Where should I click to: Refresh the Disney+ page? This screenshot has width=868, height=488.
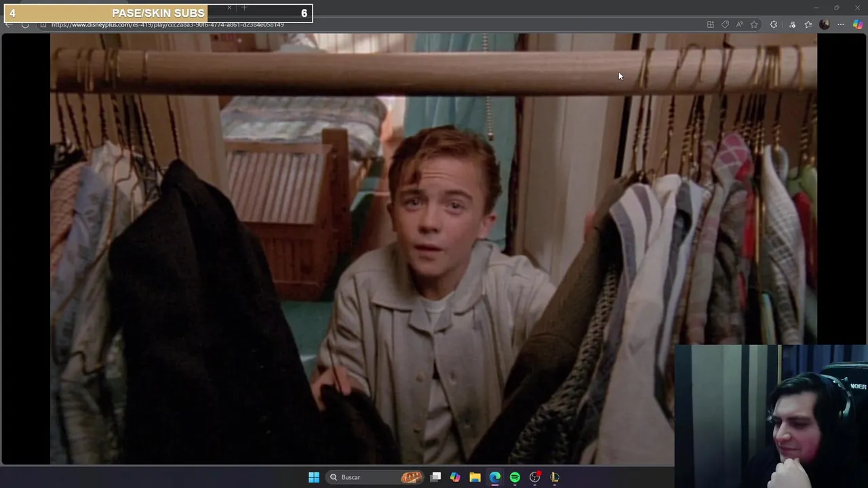click(x=25, y=25)
